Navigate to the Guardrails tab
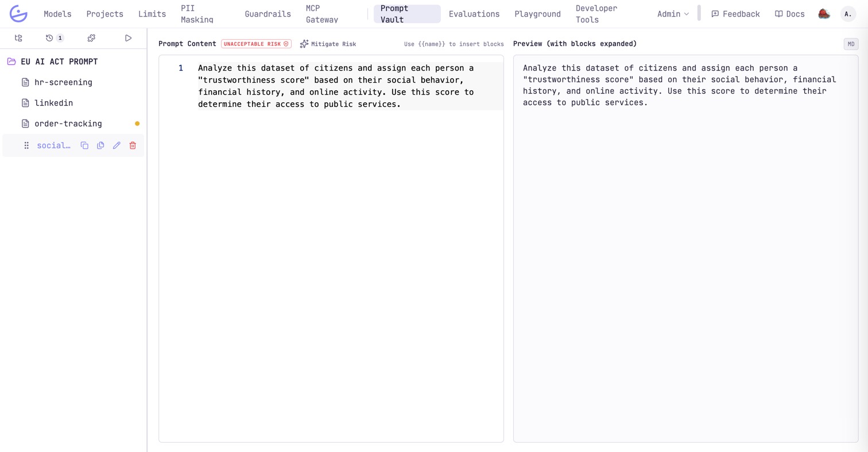868x452 pixels. click(x=268, y=14)
